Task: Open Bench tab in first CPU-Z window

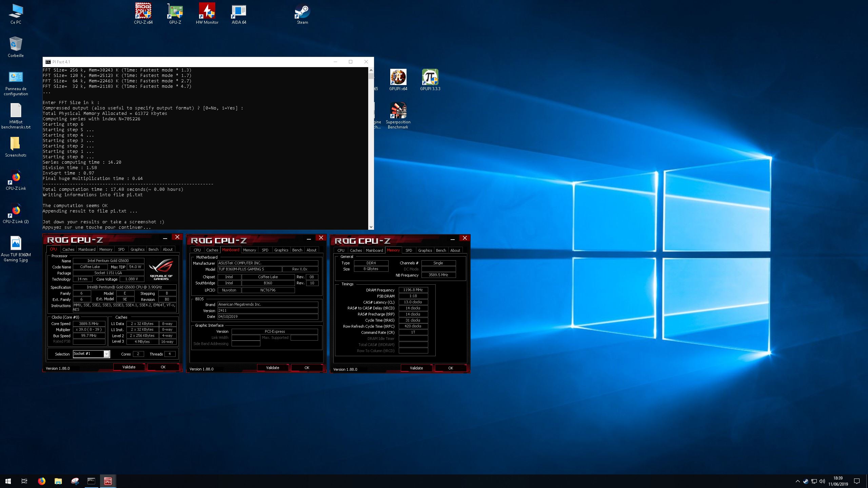Action: coord(153,249)
